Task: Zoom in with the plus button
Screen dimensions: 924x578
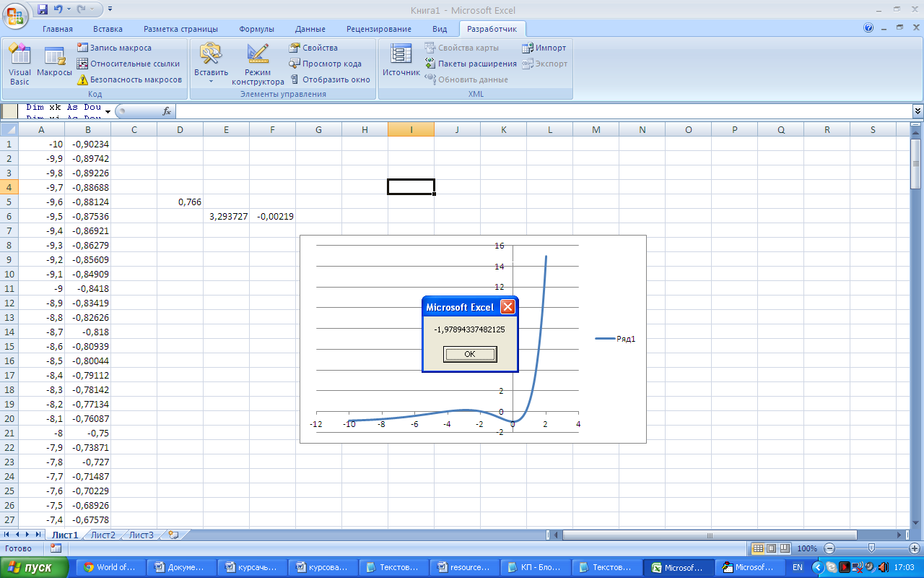Action: click(915, 548)
